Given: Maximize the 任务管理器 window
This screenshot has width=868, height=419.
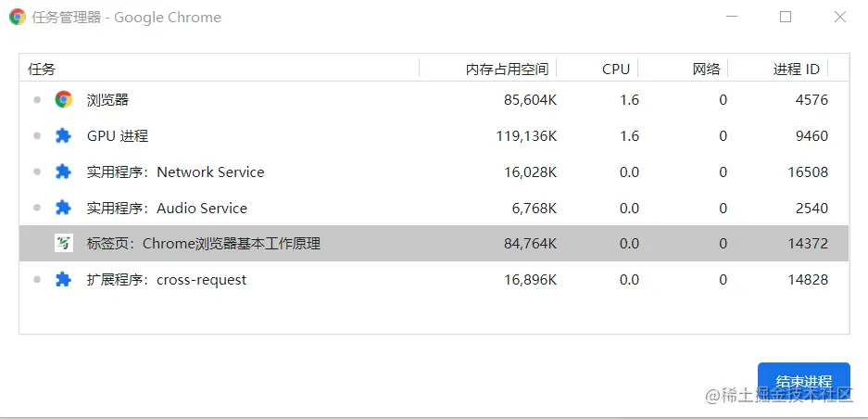Looking at the screenshot, I should 786,18.
